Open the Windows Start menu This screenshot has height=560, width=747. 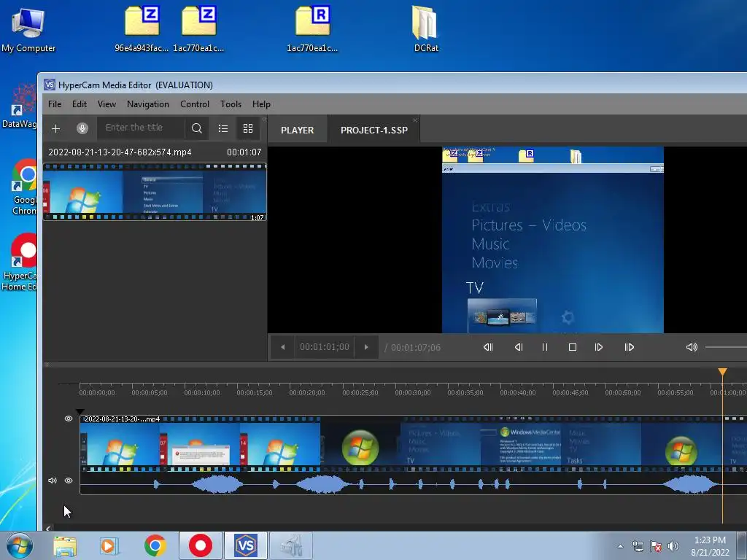tap(20, 545)
